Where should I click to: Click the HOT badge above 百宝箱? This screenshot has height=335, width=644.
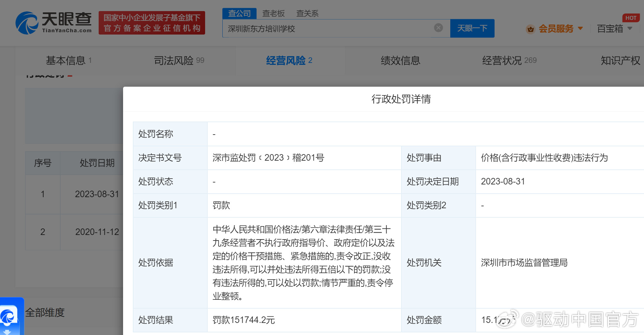point(631,18)
